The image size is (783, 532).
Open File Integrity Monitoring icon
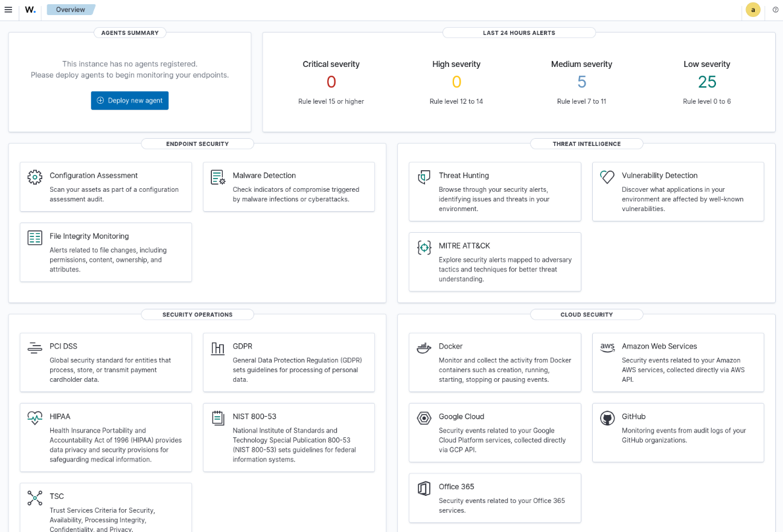35,238
